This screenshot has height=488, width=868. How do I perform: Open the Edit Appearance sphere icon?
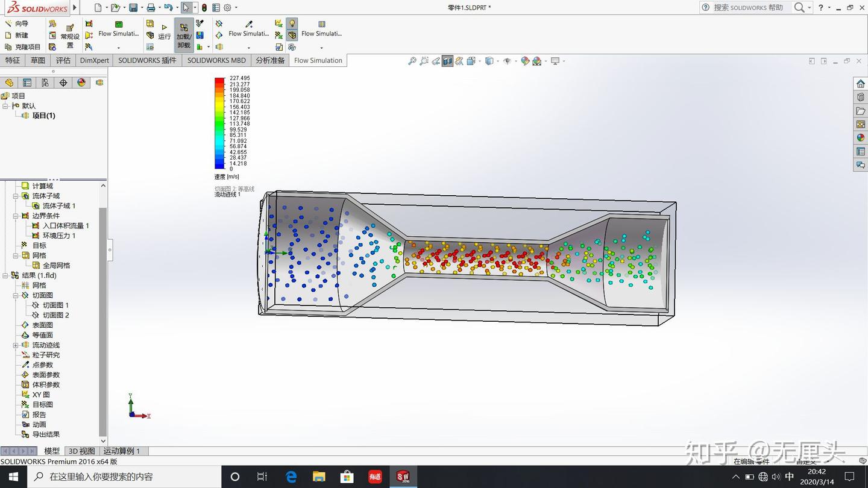524,61
